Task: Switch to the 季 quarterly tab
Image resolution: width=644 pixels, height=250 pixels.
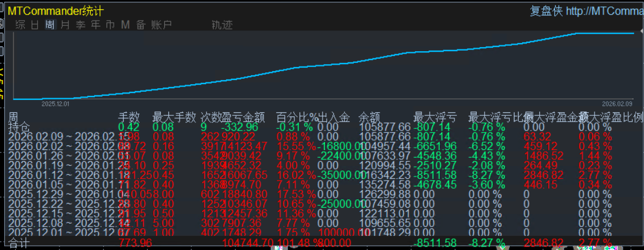Action: click(80, 25)
